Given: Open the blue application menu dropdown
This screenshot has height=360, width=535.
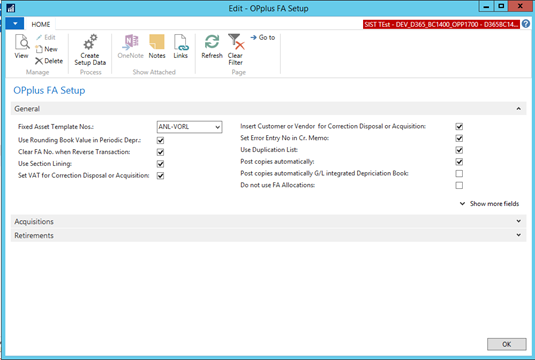Looking at the screenshot, I should point(15,24).
